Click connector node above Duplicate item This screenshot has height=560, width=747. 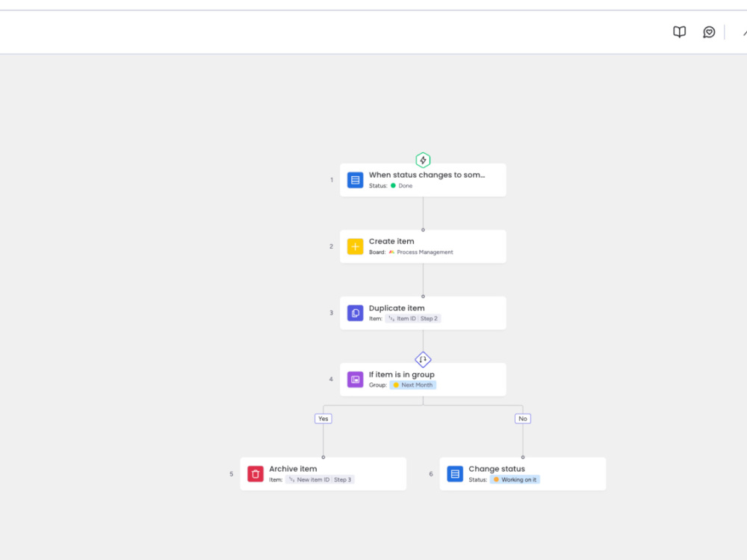[423, 296]
